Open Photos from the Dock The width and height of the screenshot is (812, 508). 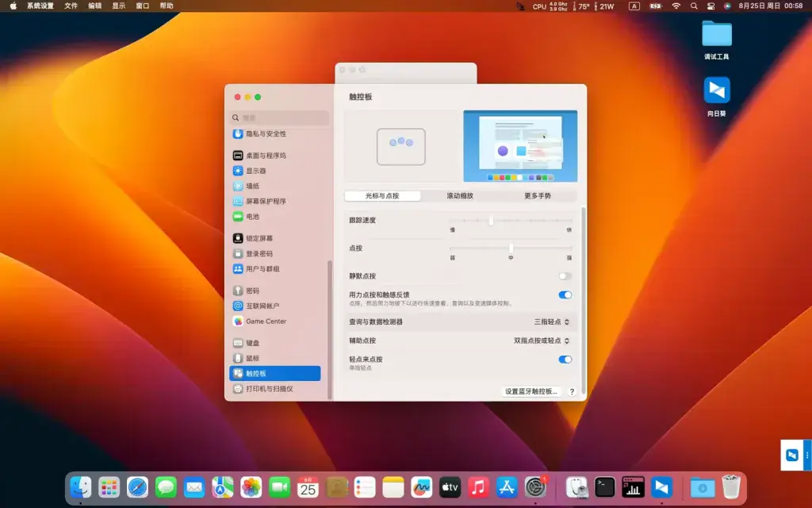click(251, 487)
